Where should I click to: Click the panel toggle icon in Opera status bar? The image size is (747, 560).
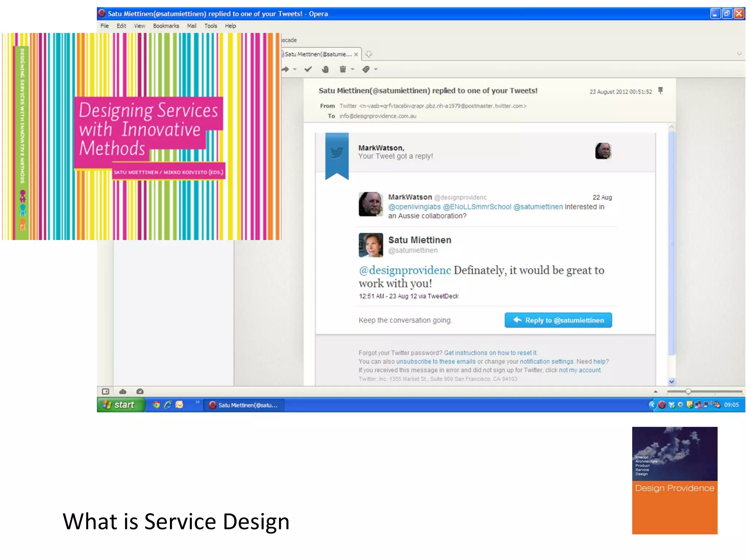(x=105, y=392)
